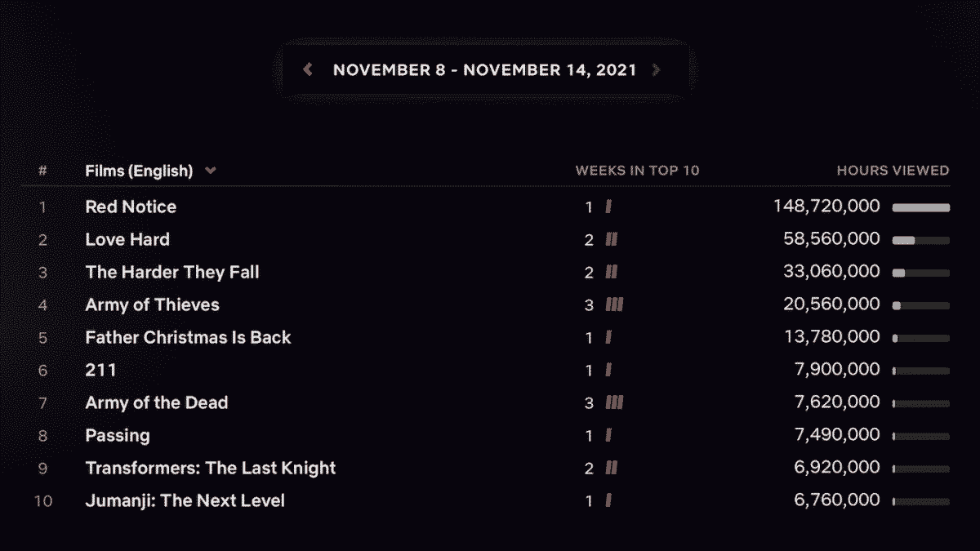Expand the dropdown chevron beside Films (English)
The image size is (980, 551).
tap(211, 171)
